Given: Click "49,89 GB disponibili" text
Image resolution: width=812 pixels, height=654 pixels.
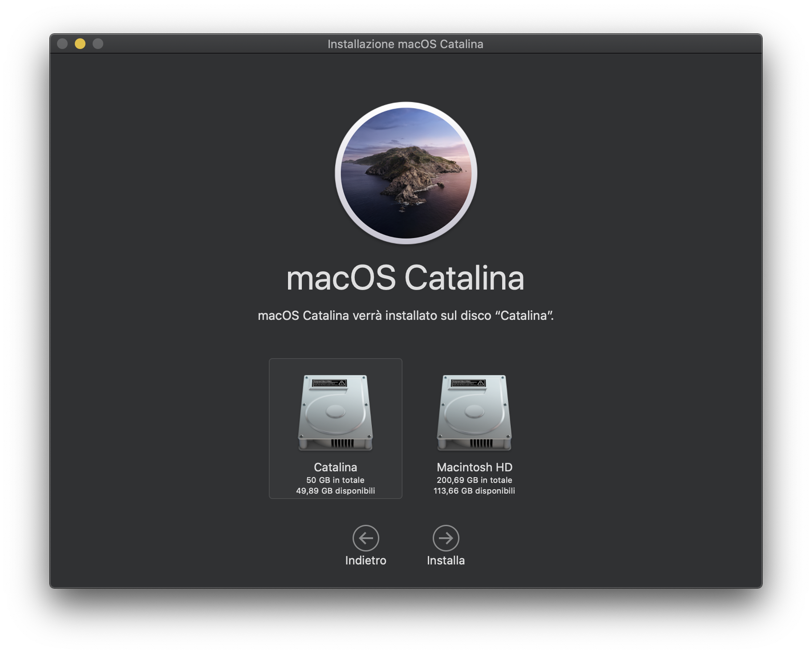Looking at the screenshot, I should click(x=335, y=491).
